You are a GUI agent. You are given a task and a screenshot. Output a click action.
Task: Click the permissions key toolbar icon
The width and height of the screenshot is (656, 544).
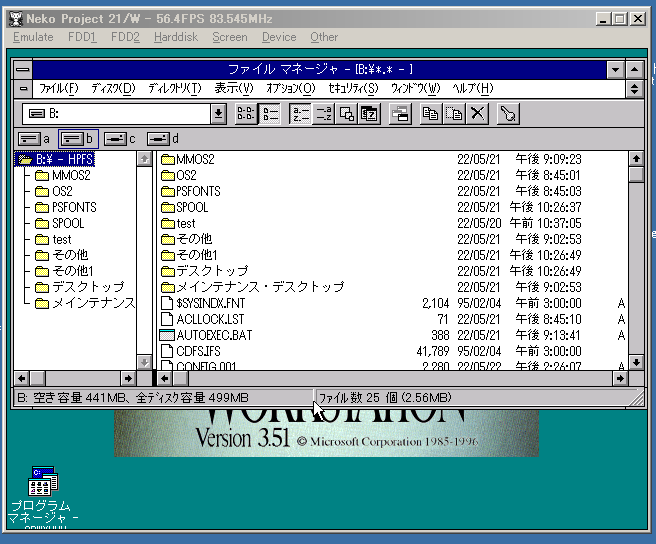508,114
